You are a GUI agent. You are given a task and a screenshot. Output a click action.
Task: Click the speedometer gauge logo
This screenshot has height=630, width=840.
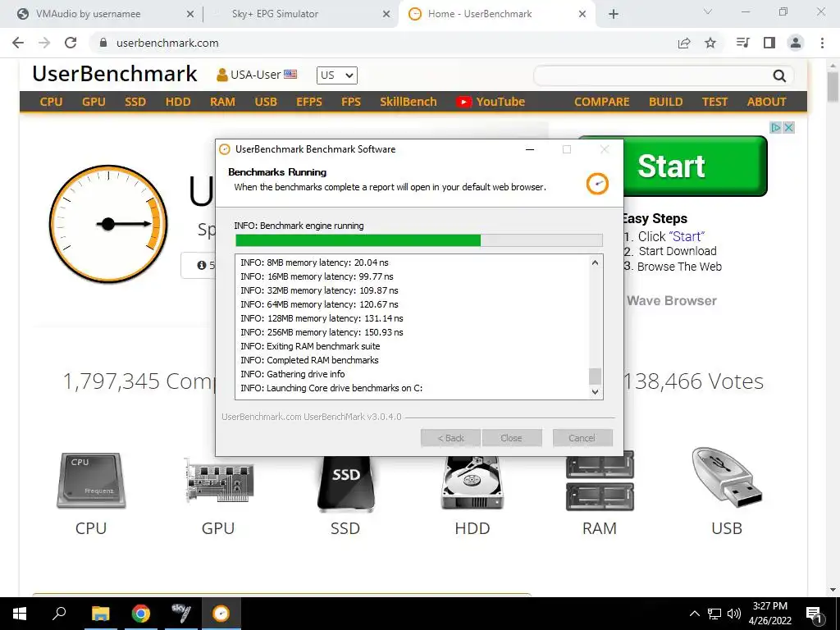pos(108,224)
